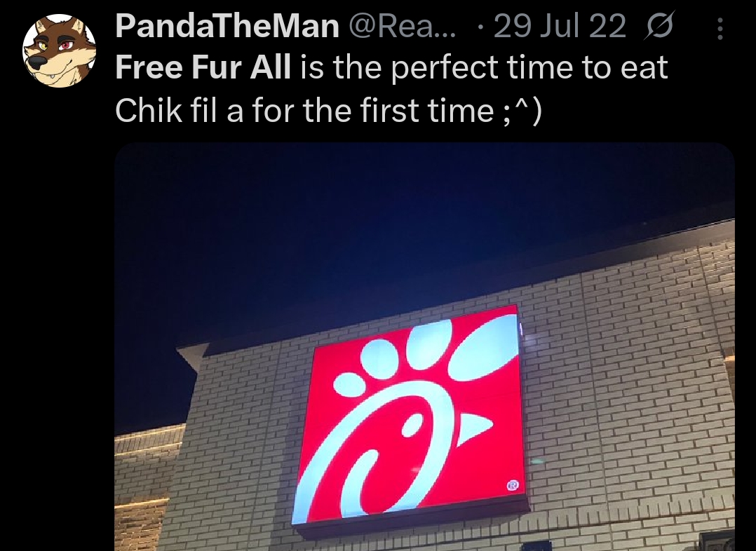The width and height of the screenshot is (756, 551).
Task: Open the PandaTheMan display name link
Action: point(227,25)
